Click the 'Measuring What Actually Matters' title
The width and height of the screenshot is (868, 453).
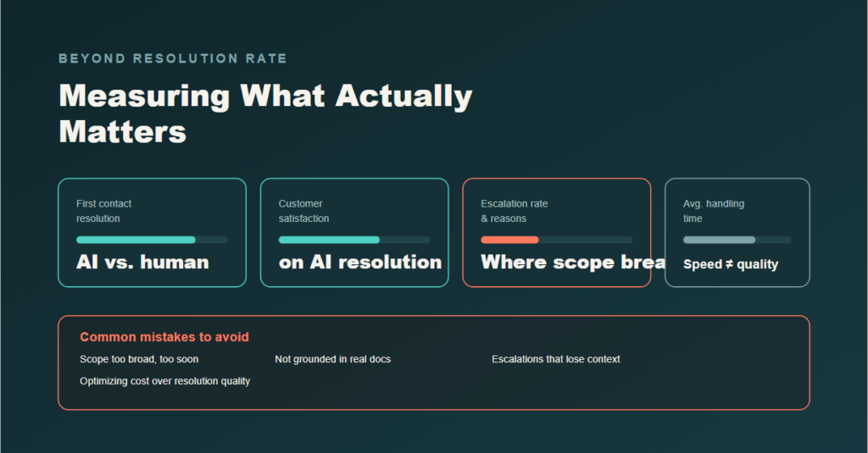click(265, 113)
